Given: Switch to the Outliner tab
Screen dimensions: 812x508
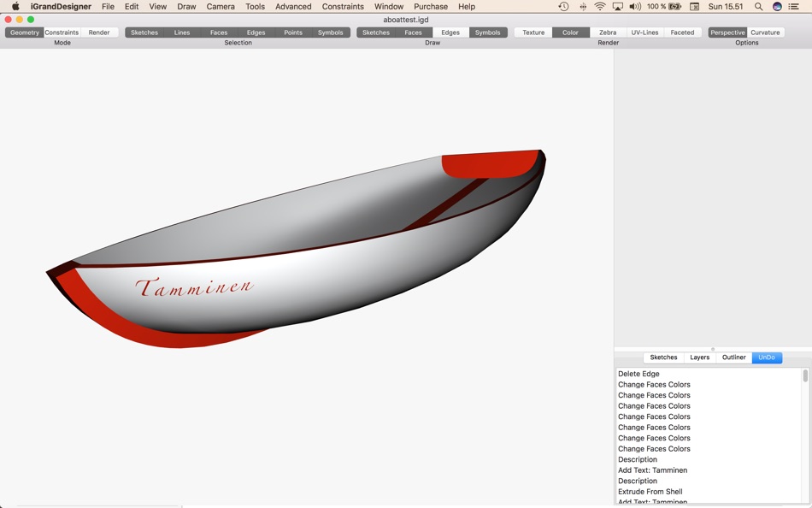Looking at the screenshot, I should 734,357.
